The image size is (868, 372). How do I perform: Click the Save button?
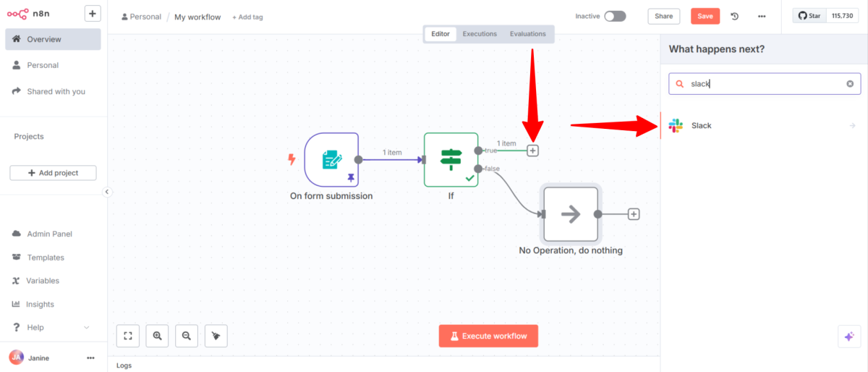click(x=705, y=16)
